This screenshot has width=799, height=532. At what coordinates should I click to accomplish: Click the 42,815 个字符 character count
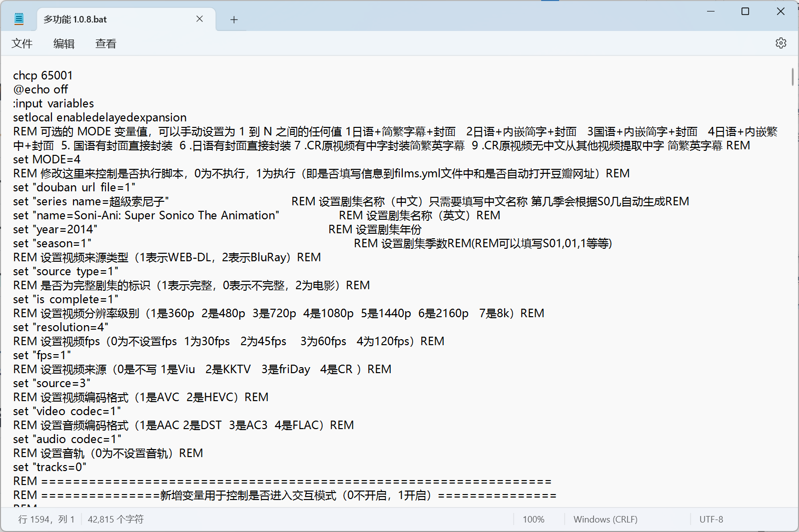(x=115, y=520)
